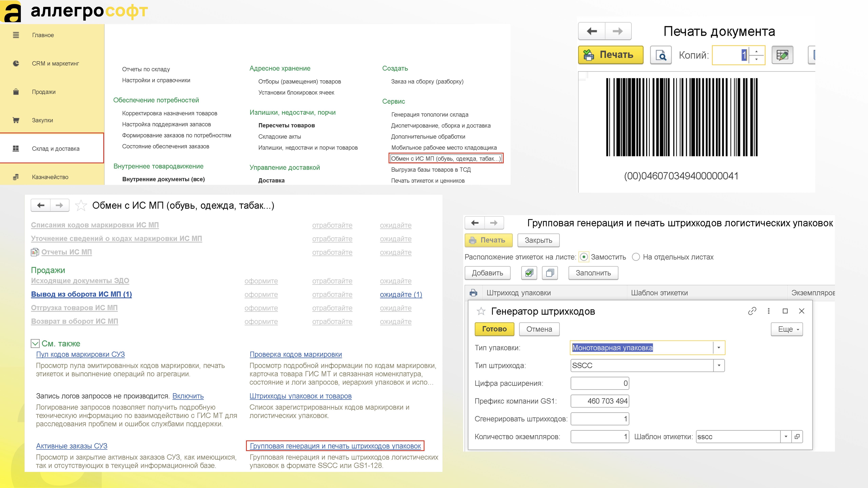Open the Тип упаковки dropdown
Viewport: 868px width, 488px height.
(x=719, y=348)
